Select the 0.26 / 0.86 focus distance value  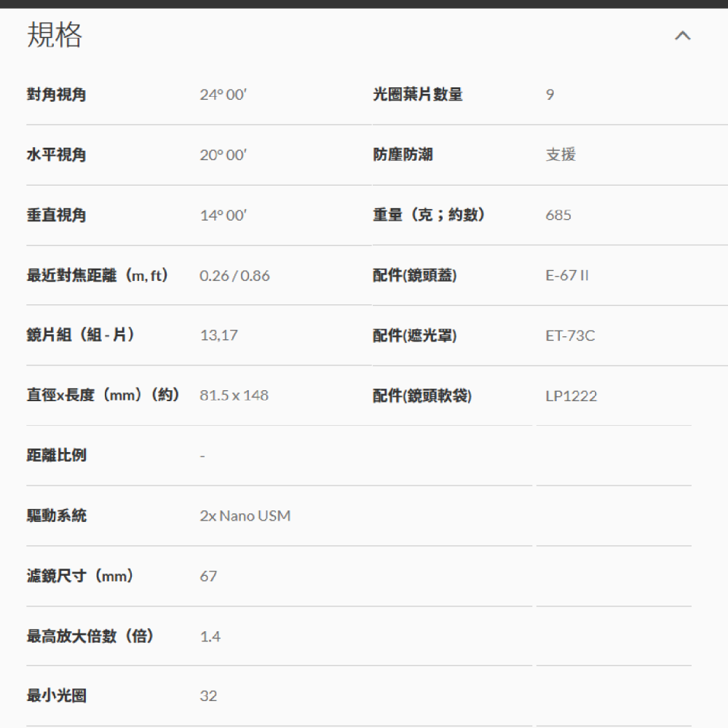[234, 275]
